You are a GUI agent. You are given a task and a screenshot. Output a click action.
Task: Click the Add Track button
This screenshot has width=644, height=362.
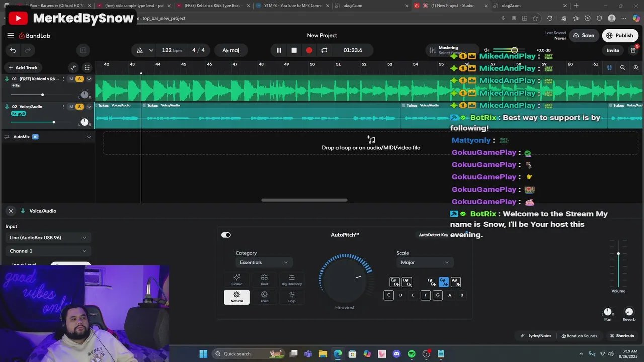click(22, 68)
